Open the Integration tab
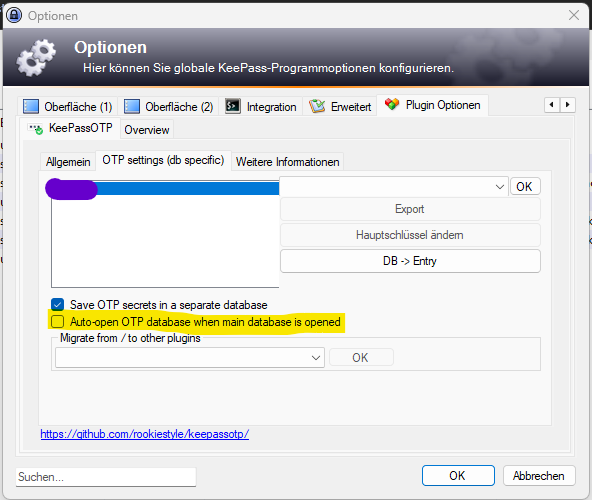 pyautogui.click(x=261, y=106)
